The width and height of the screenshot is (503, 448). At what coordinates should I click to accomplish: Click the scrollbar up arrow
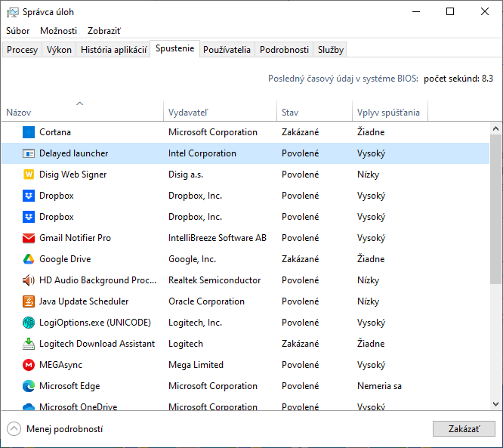coord(495,128)
